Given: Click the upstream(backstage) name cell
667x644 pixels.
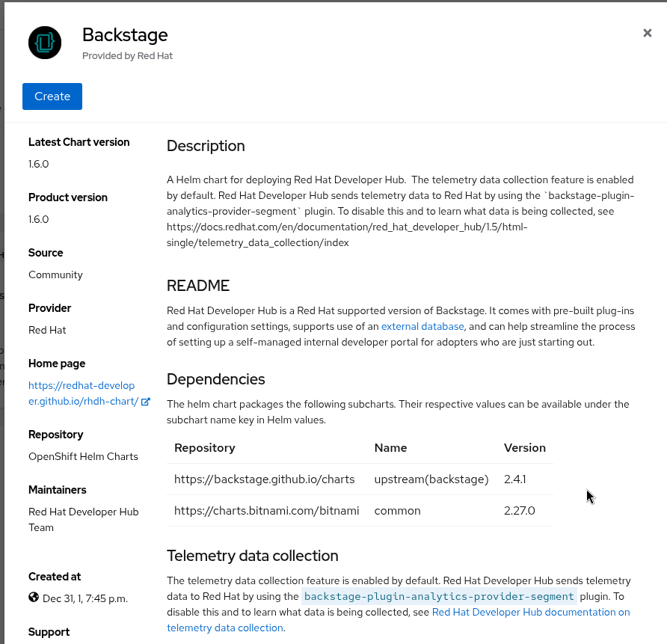Looking at the screenshot, I should tap(431, 479).
